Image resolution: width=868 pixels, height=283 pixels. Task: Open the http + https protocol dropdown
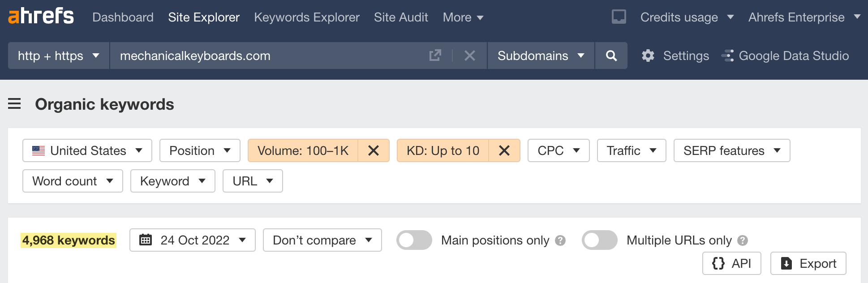[57, 56]
